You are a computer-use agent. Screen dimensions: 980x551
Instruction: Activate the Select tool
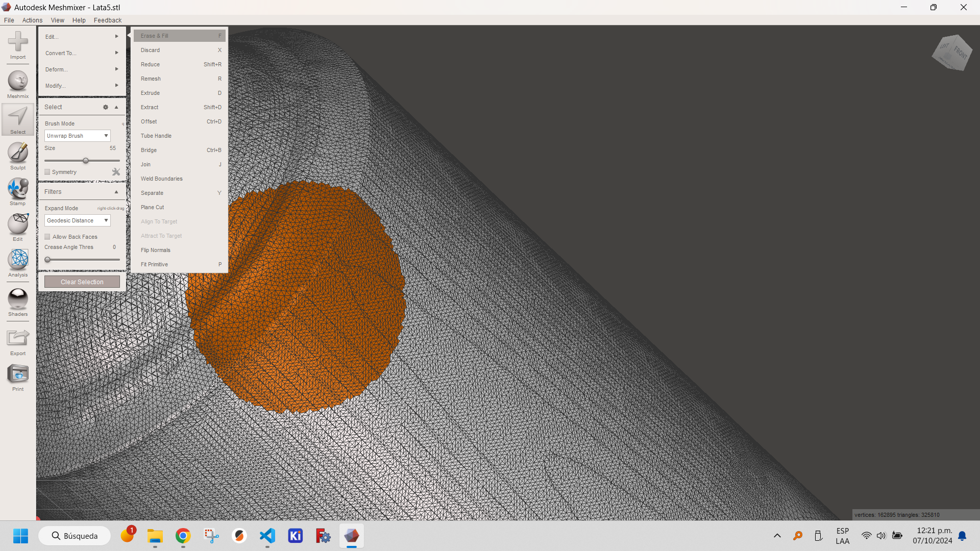point(18,120)
